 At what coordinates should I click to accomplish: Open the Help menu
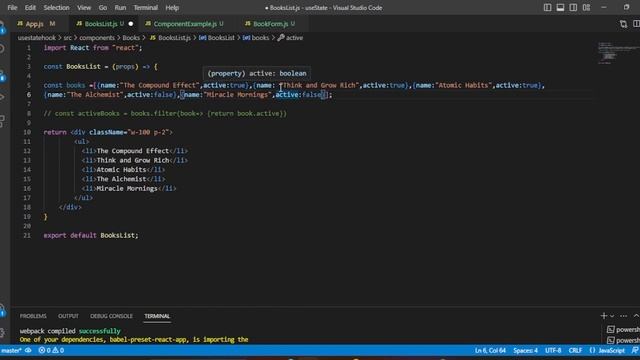pos(172,7)
